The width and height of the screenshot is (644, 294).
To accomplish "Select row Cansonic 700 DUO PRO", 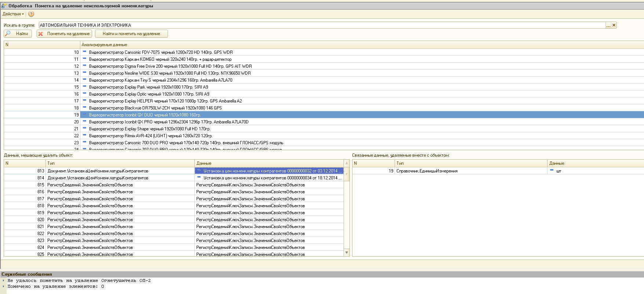I will 324,143.
